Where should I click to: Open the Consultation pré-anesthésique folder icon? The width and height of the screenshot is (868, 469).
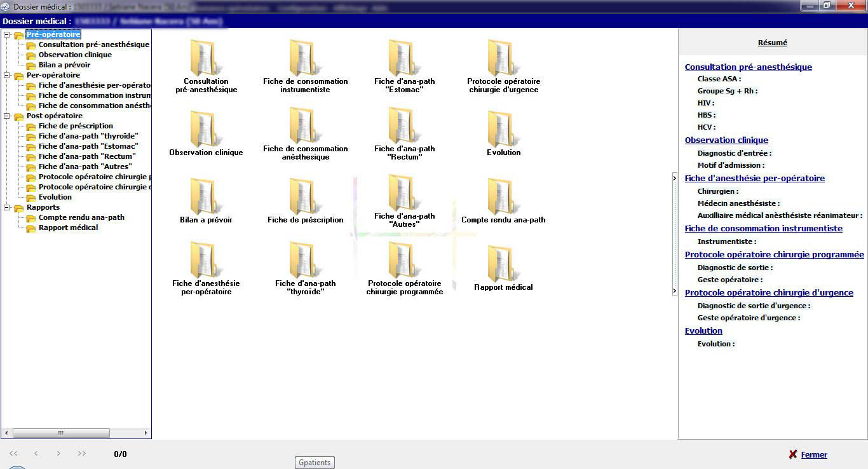coord(206,58)
